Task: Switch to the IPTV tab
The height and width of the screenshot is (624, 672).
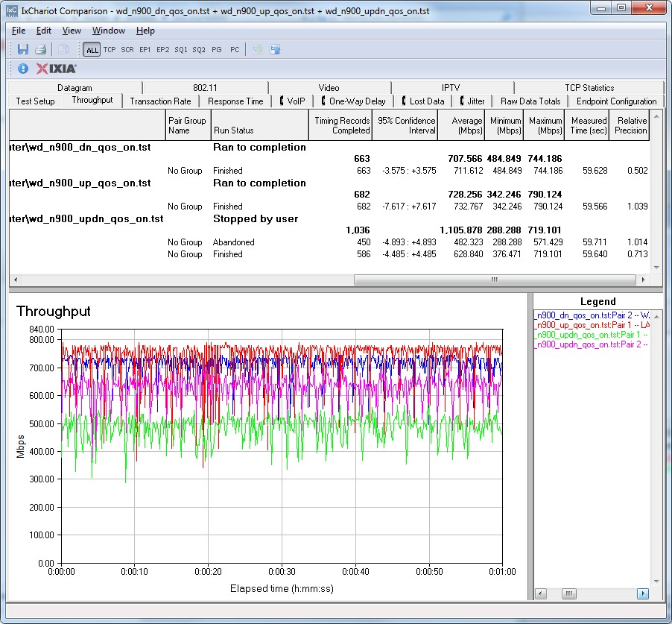Action: click(x=451, y=87)
